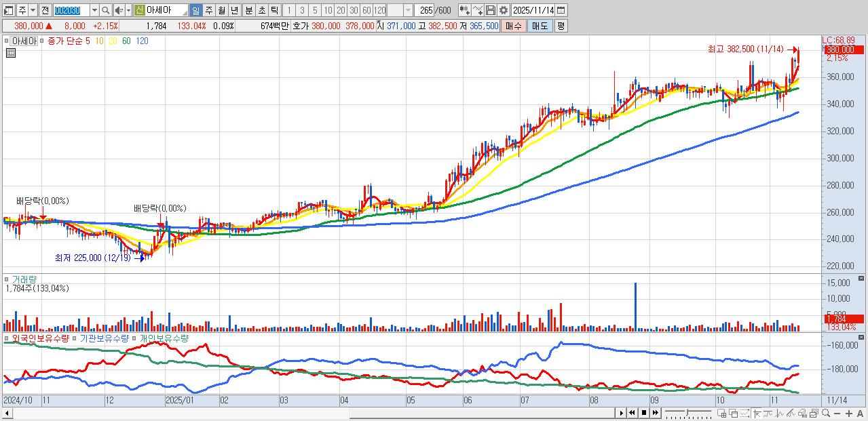Click the plus zoom-in icon at bottom right
Image resolution: width=868 pixels, height=421 pixels.
(848, 413)
